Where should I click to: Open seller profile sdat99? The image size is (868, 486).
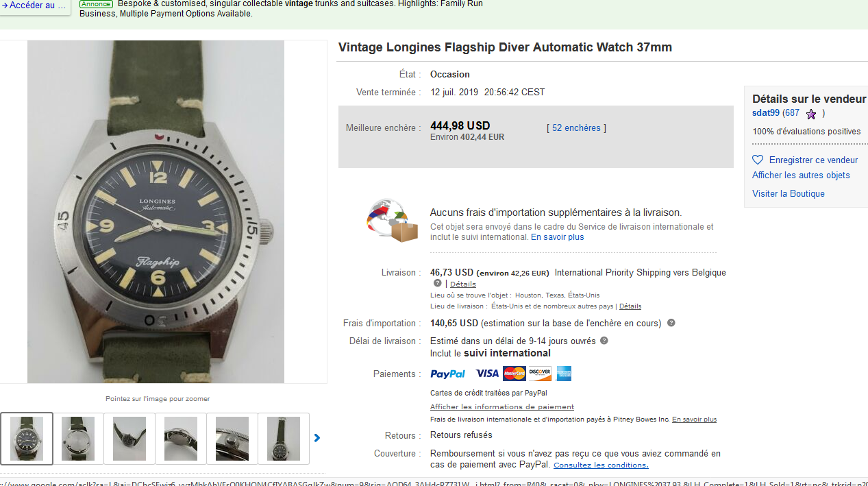(766, 113)
